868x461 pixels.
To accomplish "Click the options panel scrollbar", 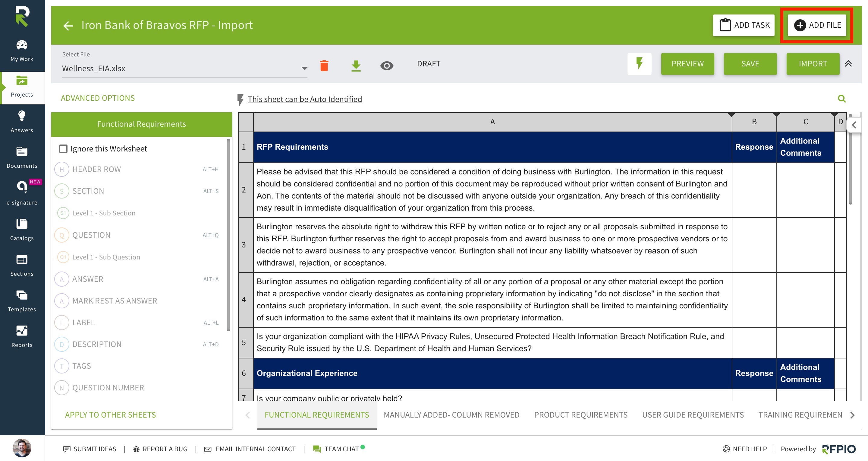I will 228,235.
